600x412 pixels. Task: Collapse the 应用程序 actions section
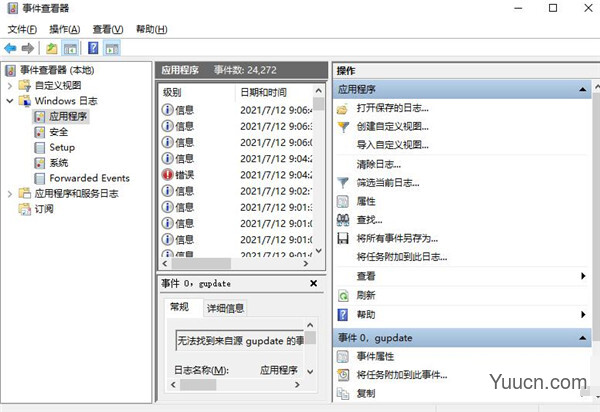click(582, 90)
